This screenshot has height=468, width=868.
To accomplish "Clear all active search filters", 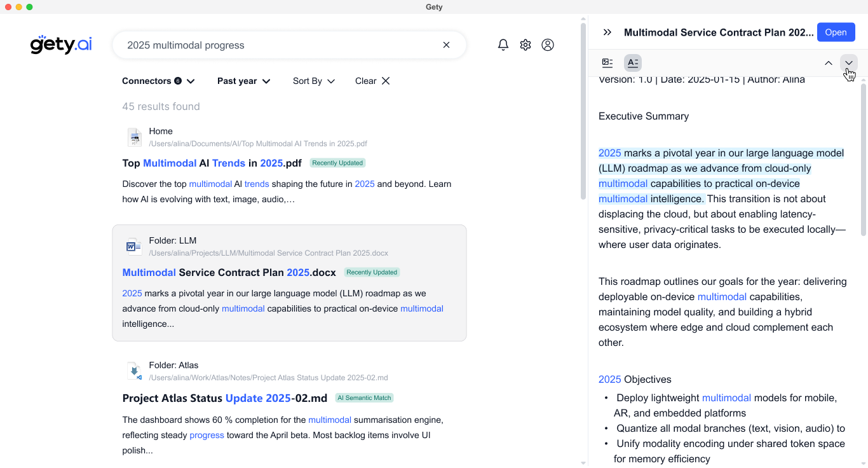I will [372, 81].
